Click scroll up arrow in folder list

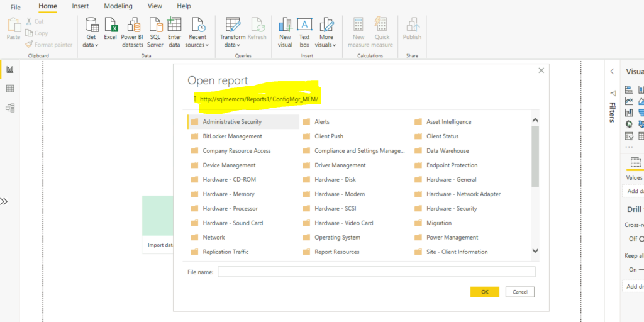pos(535,120)
